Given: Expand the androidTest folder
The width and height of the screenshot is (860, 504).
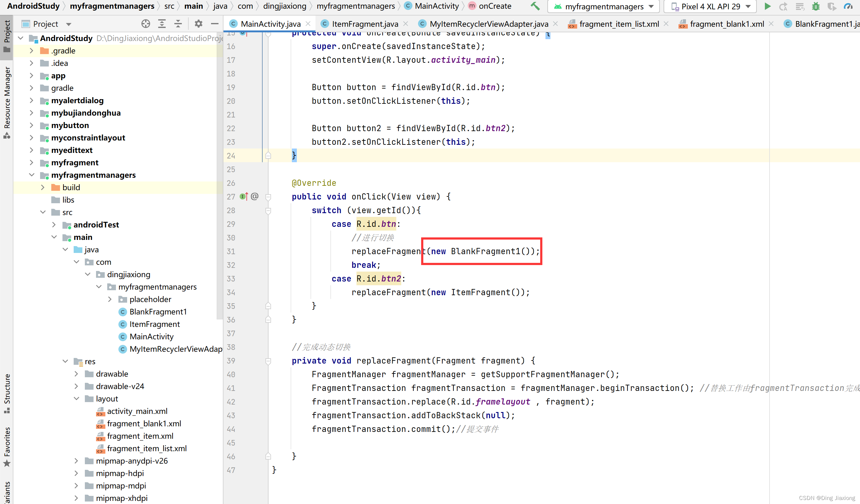Looking at the screenshot, I should click(54, 225).
